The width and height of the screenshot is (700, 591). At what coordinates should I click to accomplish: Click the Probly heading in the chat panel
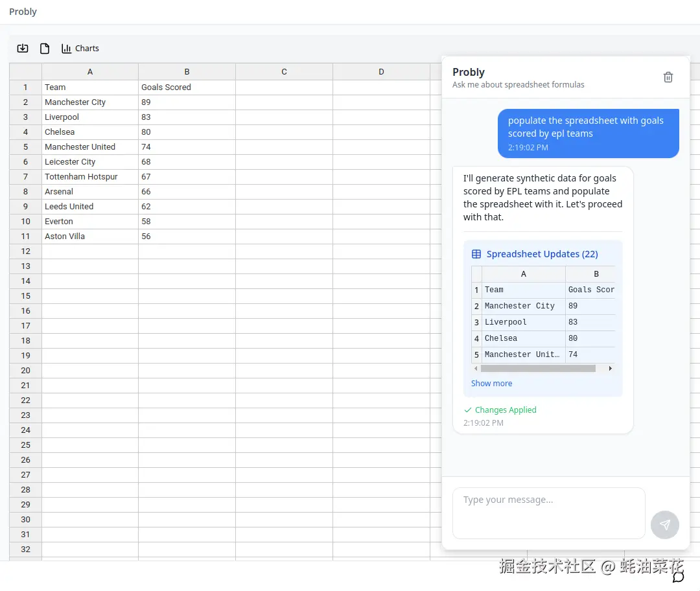click(x=469, y=73)
